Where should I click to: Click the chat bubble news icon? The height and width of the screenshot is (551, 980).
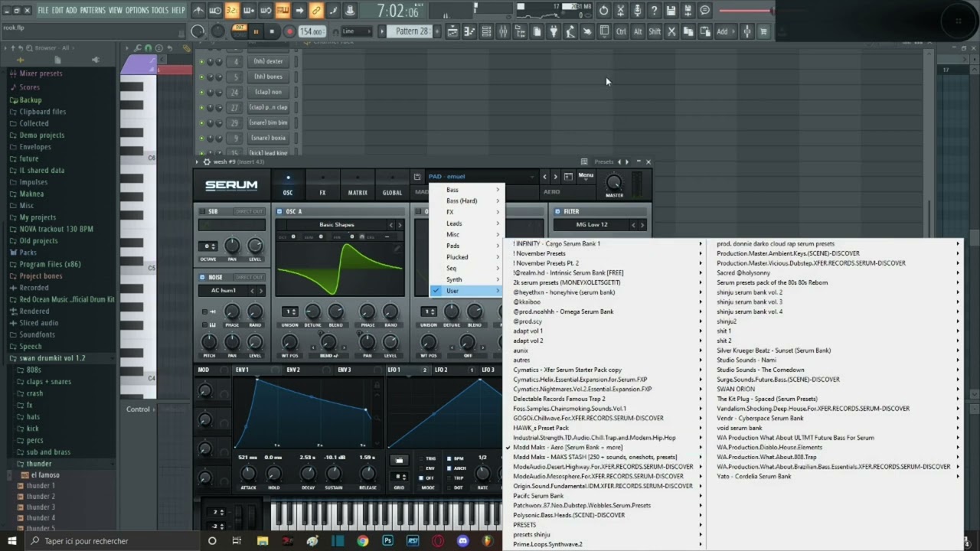pos(704,11)
